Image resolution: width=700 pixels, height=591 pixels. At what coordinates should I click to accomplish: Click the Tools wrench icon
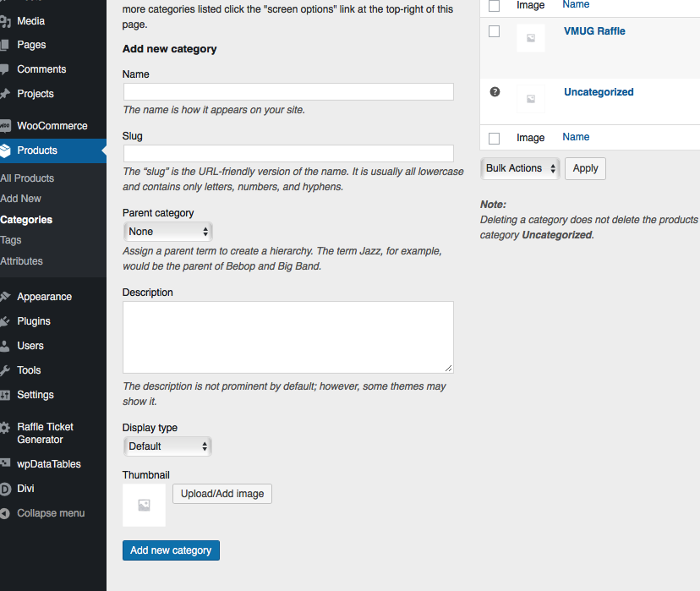coord(5,370)
